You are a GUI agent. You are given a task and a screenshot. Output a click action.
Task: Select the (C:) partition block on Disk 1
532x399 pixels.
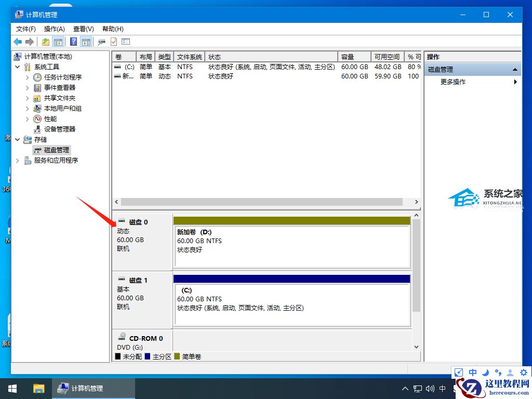click(x=292, y=301)
